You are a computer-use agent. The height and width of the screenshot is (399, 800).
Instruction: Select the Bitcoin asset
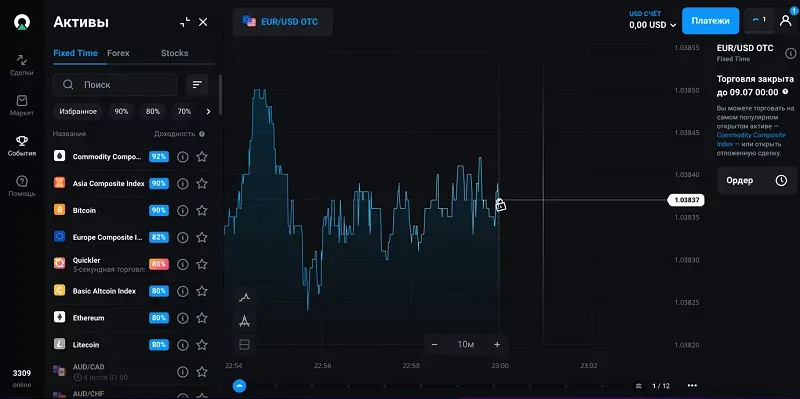pyautogui.click(x=131, y=210)
